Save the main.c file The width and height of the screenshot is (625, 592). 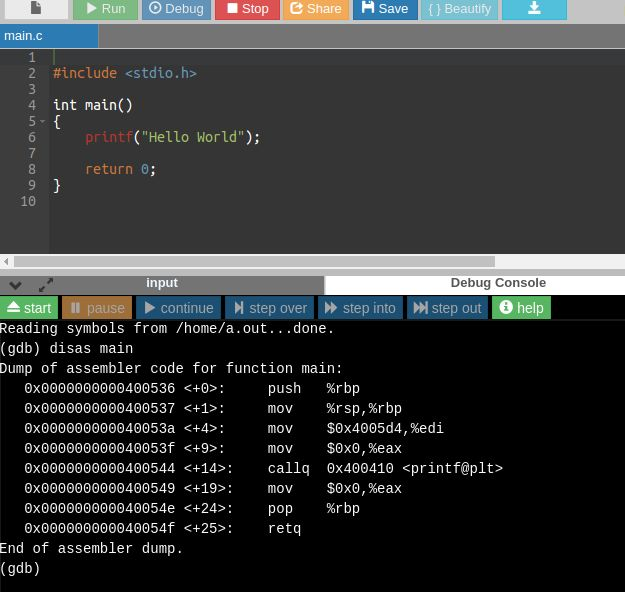click(x=385, y=9)
